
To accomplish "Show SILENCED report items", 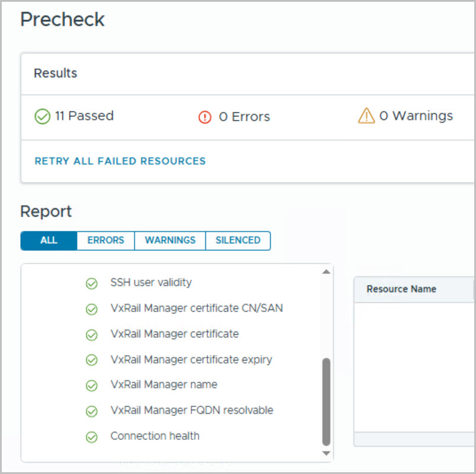I will point(237,240).
